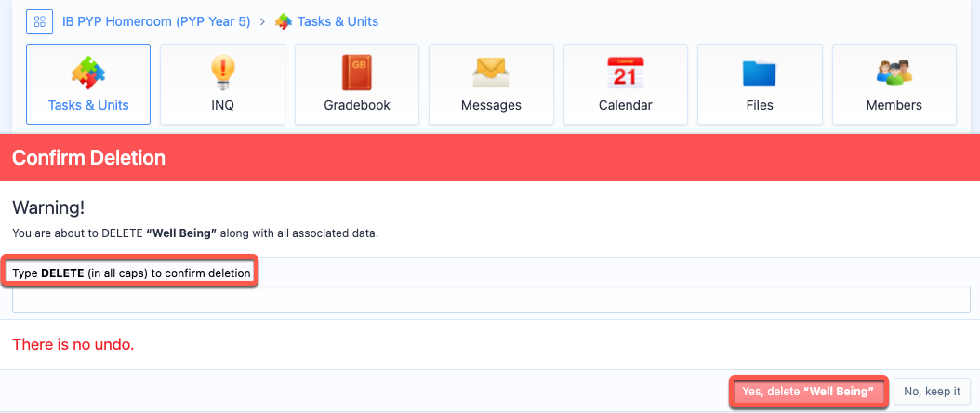Click the blue Files folder icon

(759, 73)
